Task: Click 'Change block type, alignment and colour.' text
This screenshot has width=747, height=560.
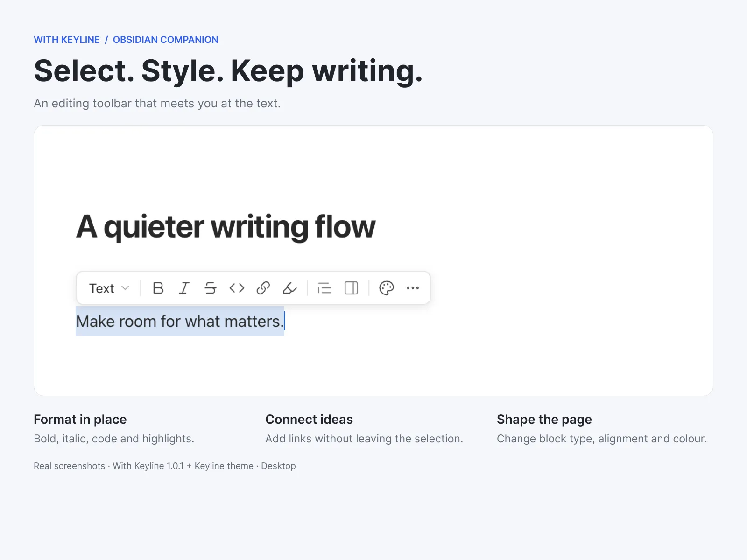Action: [602, 439]
